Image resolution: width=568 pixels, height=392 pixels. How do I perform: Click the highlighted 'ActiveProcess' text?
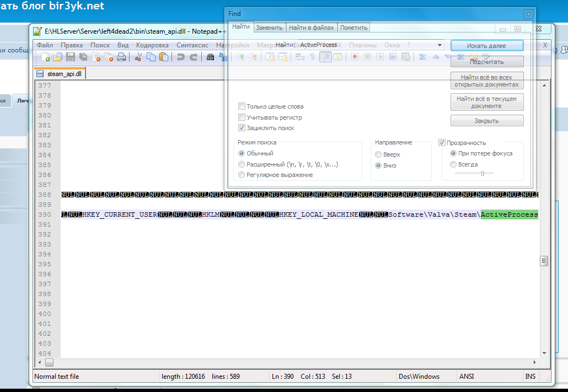[x=510, y=214]
